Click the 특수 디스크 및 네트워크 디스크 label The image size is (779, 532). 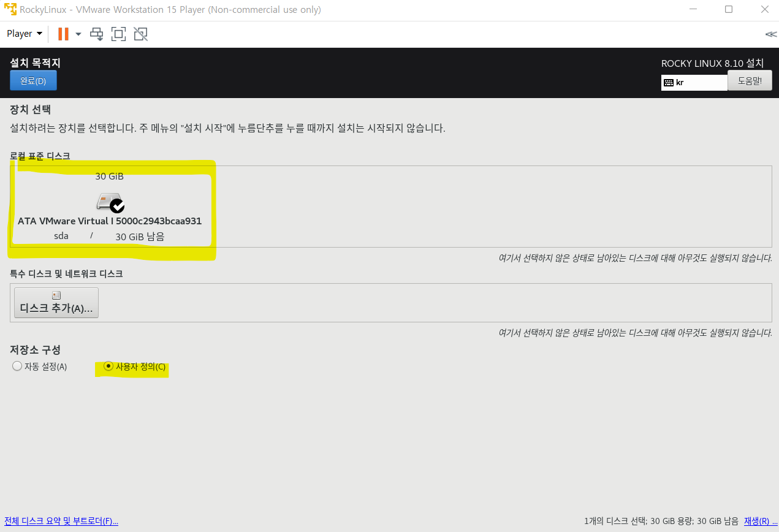(66, 274)
